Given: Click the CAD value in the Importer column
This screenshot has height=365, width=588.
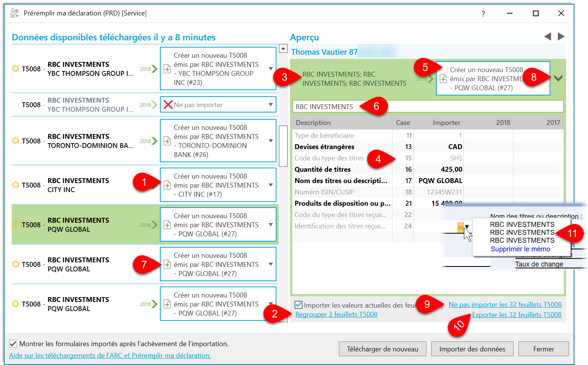Looking at the screenshot, I should click(455, 147).
